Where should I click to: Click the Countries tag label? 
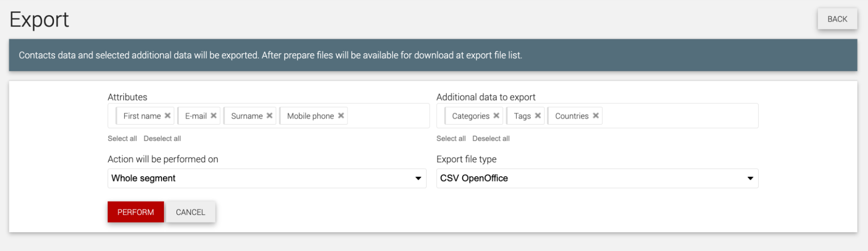click(572, 116)
